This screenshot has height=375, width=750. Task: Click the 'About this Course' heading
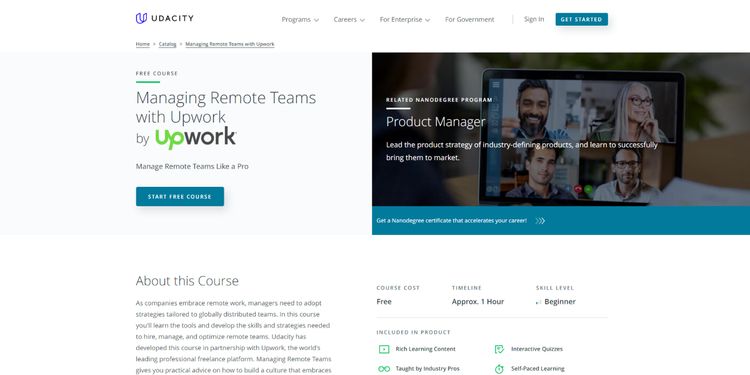(187, 281)
